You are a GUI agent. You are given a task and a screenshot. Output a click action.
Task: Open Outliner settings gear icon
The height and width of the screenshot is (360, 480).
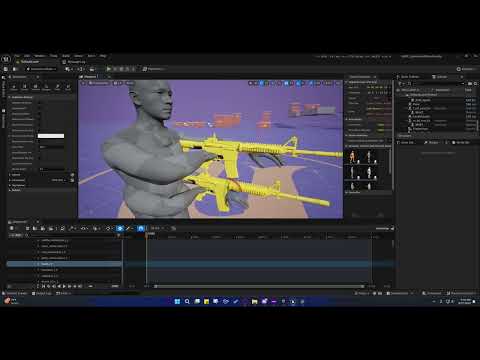click(476, 83)
